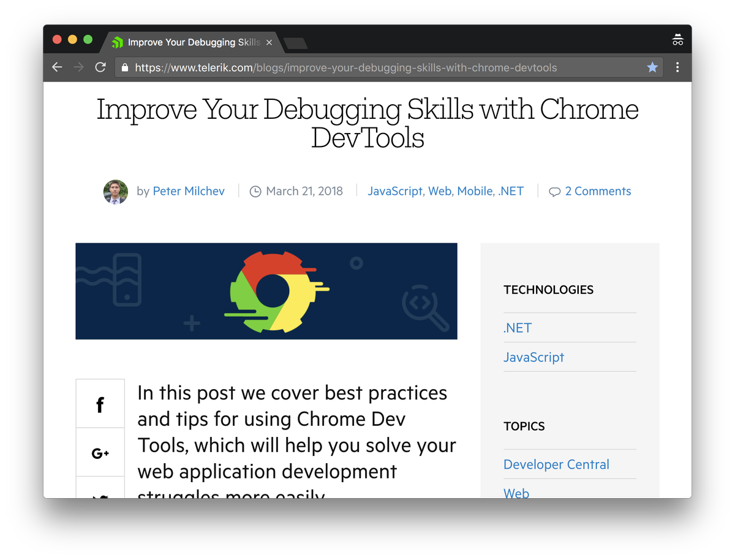The image size is (735, 560).
Task: Open the Chrome three-dot menu
Action: [677, 67]
